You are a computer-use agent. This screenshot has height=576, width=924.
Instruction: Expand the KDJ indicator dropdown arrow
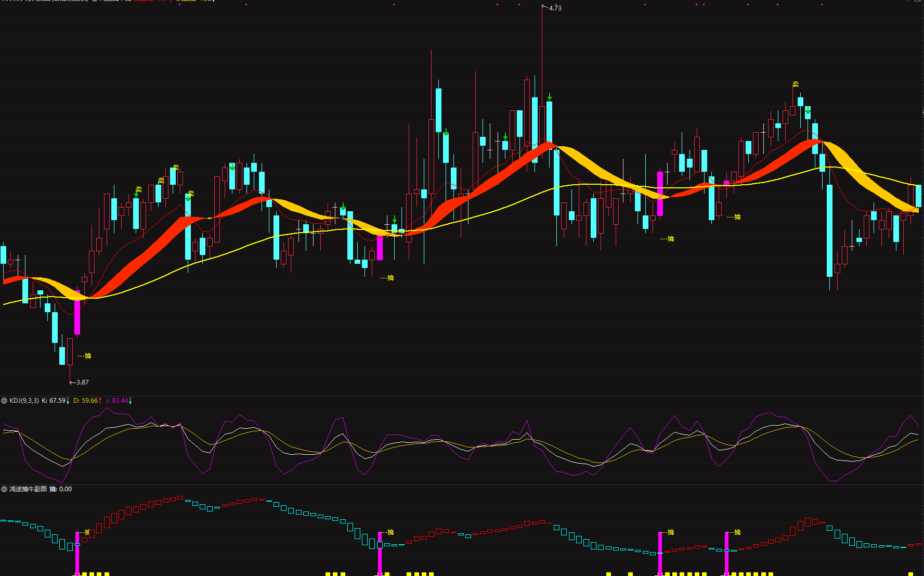point(4,401)
